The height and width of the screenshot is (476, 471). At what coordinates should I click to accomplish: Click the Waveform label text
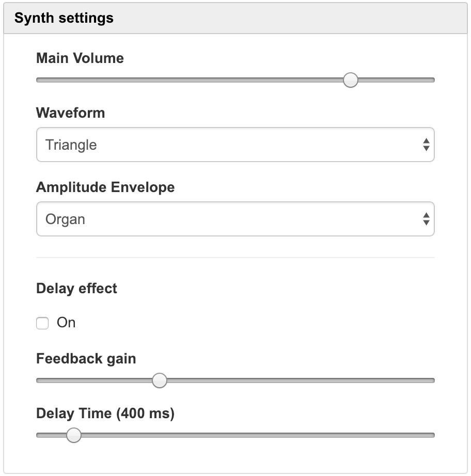coord(70,113)
